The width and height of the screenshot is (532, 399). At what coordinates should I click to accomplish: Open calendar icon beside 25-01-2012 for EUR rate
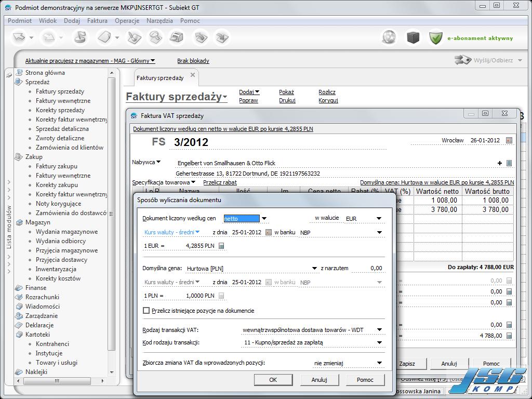tap(269, 232)
